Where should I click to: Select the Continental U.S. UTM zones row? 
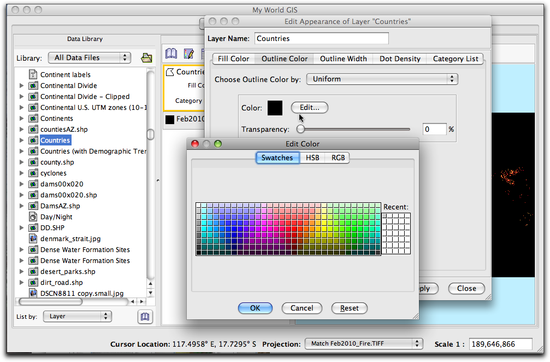[82, 107]
